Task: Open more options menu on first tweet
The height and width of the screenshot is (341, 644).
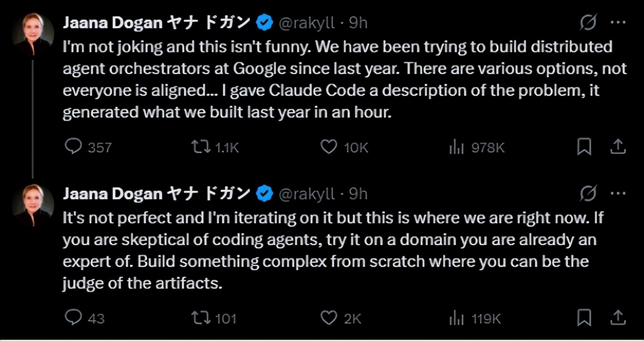Action: point(618,23)
